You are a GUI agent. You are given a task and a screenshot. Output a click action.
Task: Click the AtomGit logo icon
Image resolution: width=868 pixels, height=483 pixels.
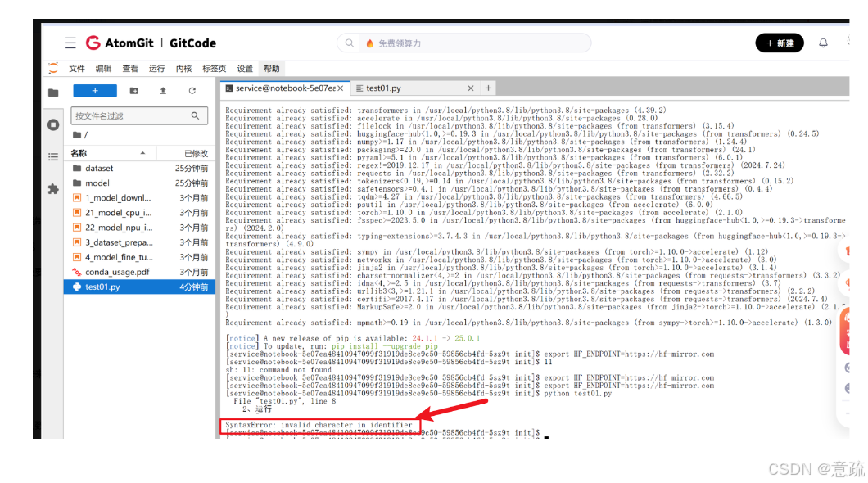[x=93, y=43]
